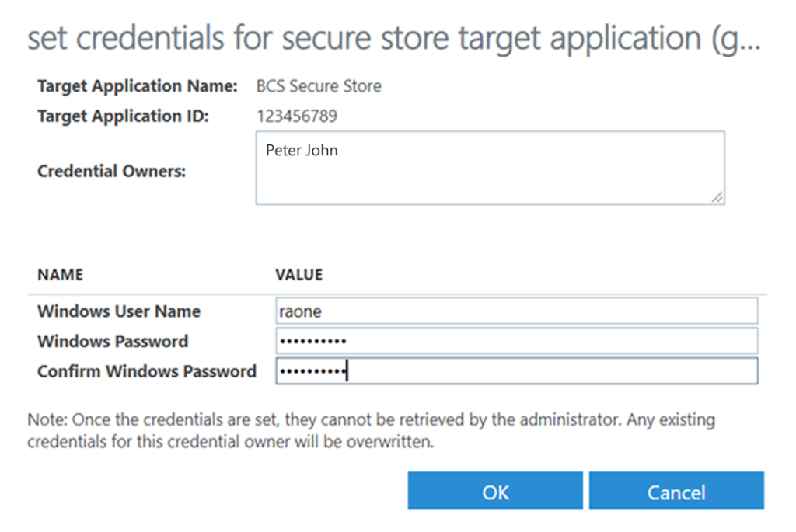Click the 'BCS Secure Store' application name

(x=319, y=86)
